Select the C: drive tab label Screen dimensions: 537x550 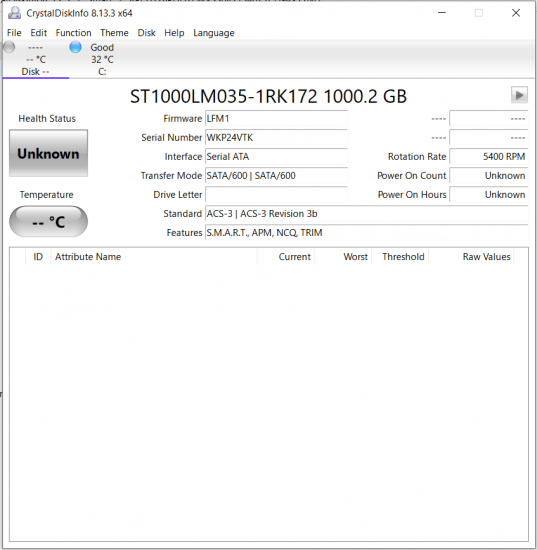click(x=102, y=72)
